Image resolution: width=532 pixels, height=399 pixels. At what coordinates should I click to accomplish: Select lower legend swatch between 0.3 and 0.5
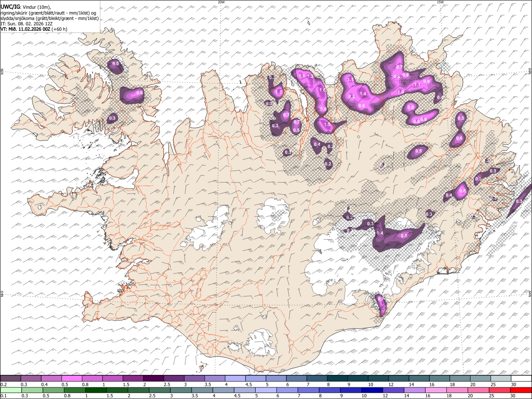(32, 390)
